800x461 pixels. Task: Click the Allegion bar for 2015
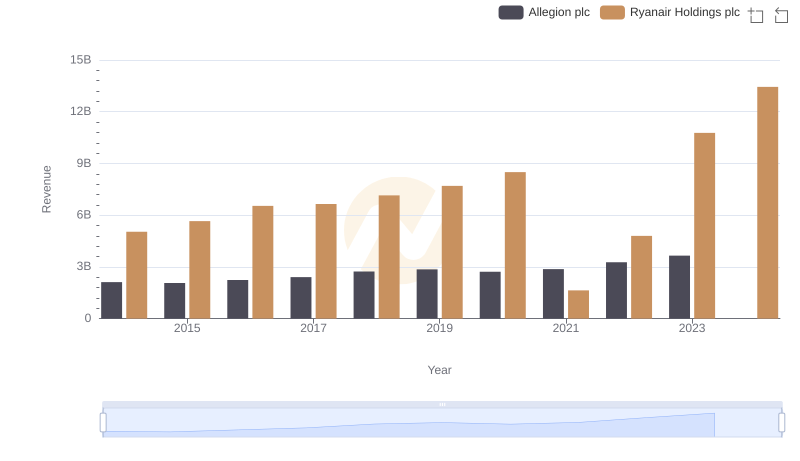[x=174, y=301]
